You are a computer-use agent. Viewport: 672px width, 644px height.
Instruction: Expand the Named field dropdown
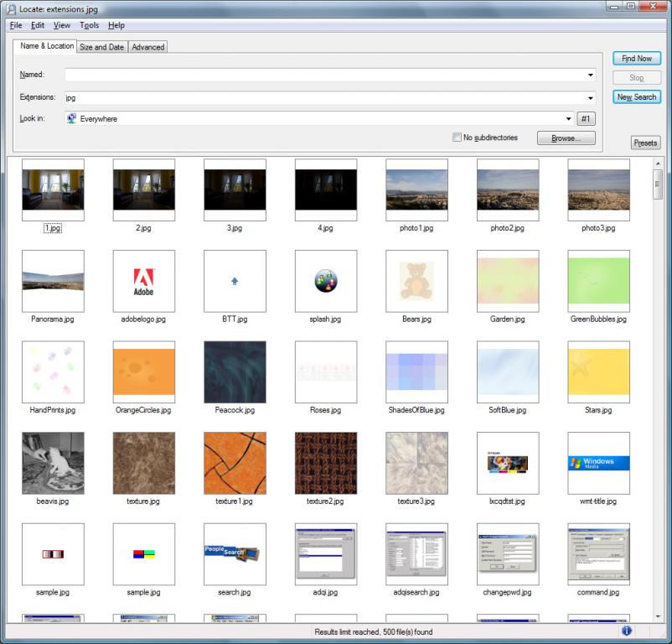click(591, 75)
